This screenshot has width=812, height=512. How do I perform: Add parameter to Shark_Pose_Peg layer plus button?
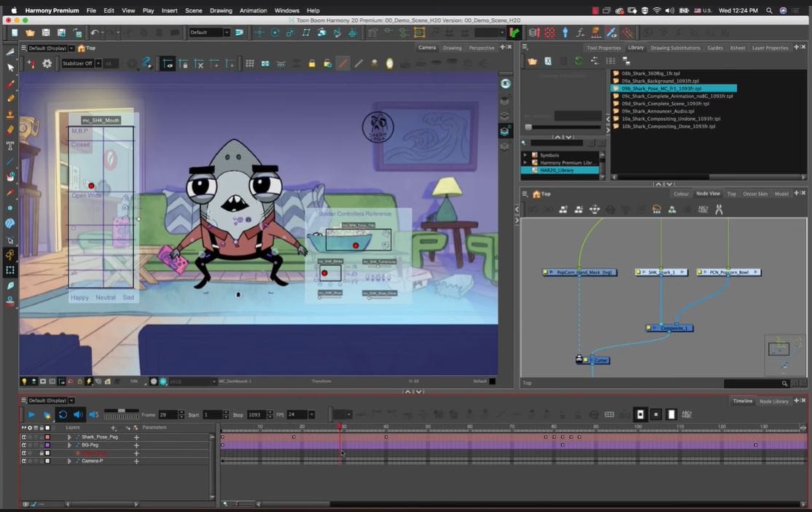(x=137, y=437)
